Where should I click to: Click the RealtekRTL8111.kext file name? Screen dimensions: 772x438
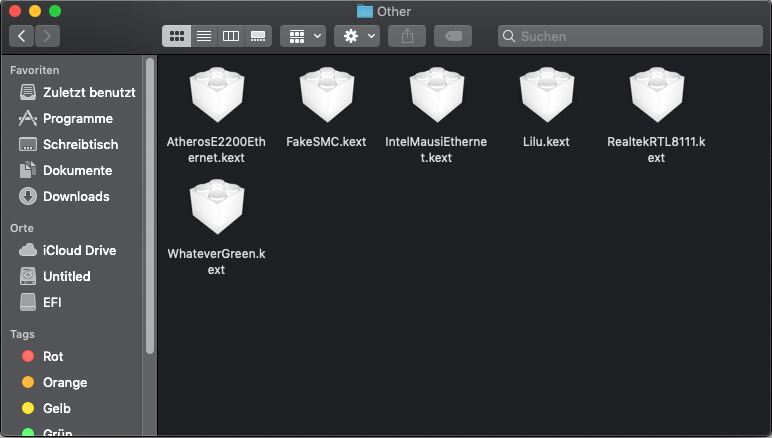click(x=656, y=150)
